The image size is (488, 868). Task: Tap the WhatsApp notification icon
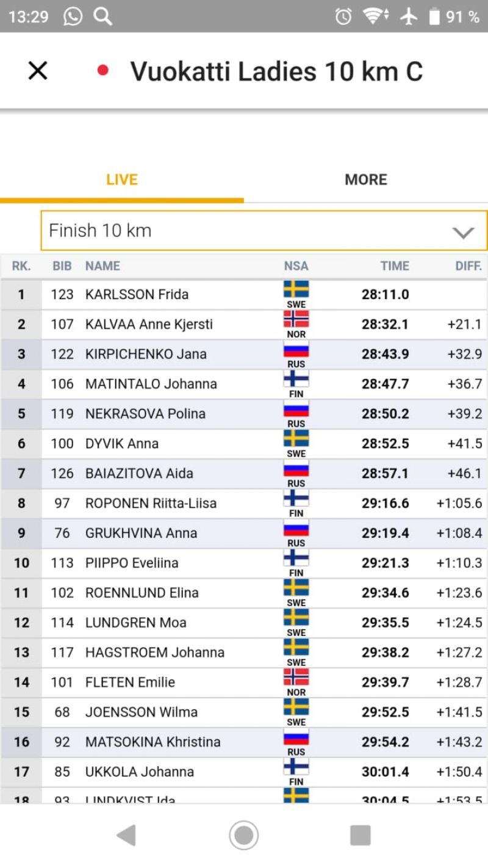(x=73, y=16)
